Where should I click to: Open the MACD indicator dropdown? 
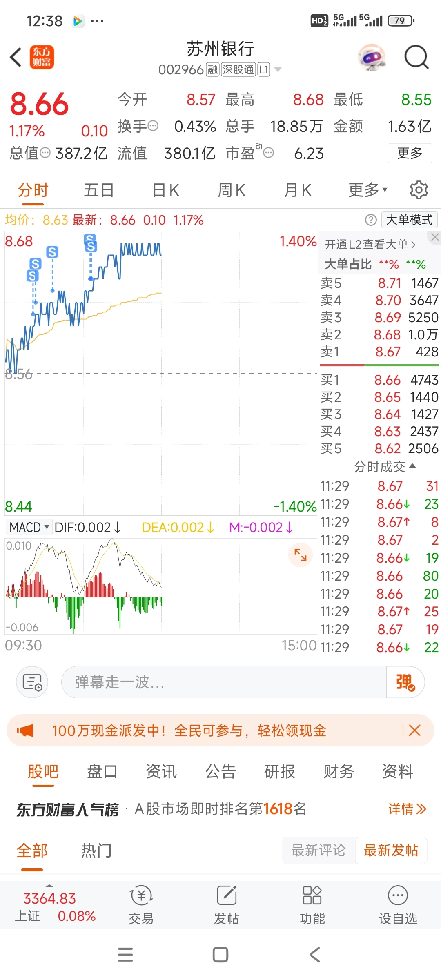[x=29, y=527]
